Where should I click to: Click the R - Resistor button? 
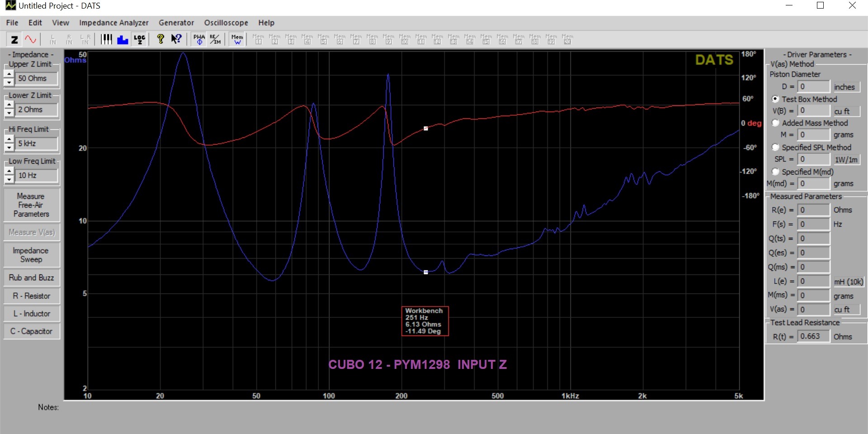tap(31, 296)
